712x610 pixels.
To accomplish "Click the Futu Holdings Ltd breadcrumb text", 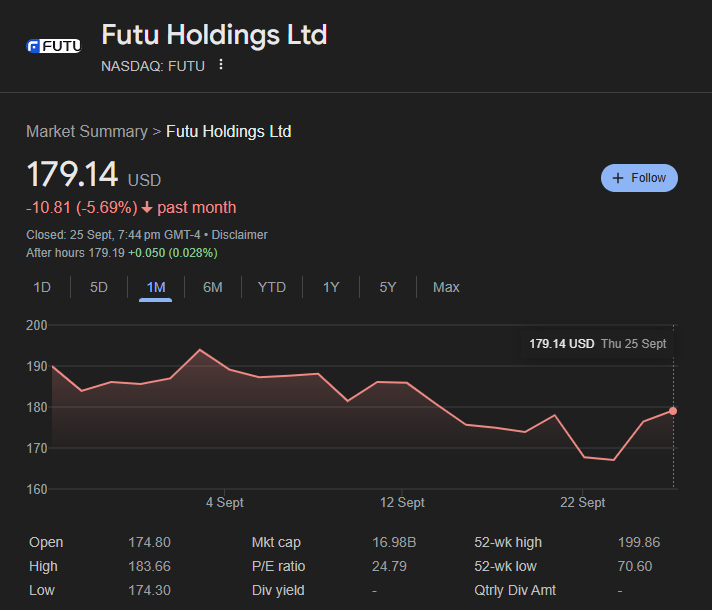I will click(229, 132).
